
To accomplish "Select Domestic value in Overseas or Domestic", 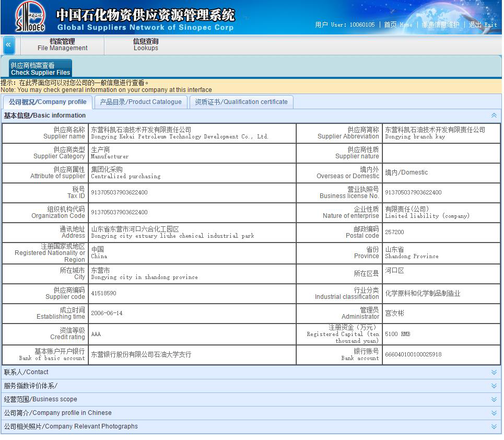I will pyautogui.click(x=406, y=172).
